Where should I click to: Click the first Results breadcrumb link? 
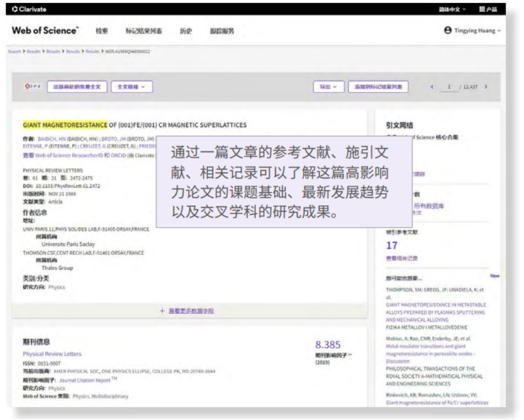pyautogui.click(x=34, y=51)
